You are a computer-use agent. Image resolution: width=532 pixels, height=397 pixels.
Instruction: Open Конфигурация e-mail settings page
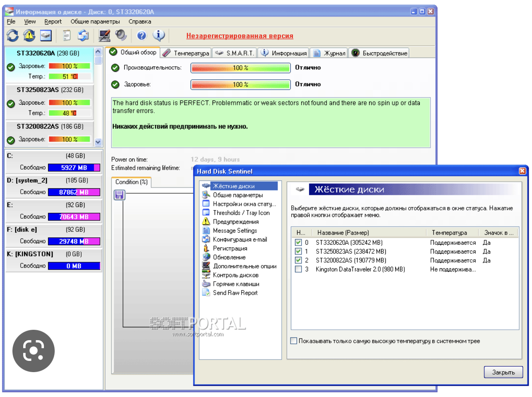tap(240, 240)
